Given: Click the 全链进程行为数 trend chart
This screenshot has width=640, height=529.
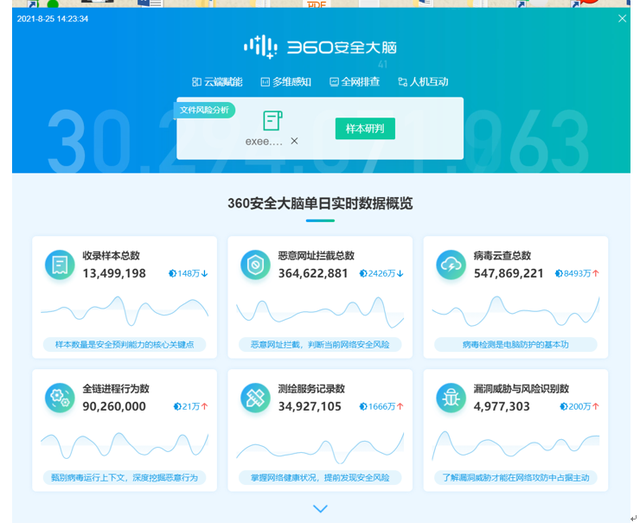Looking at the screenshot, I should 124,445.
